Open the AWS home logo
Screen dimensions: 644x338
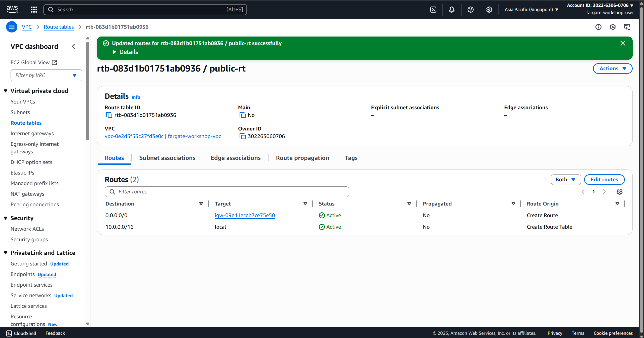point(12,9)
